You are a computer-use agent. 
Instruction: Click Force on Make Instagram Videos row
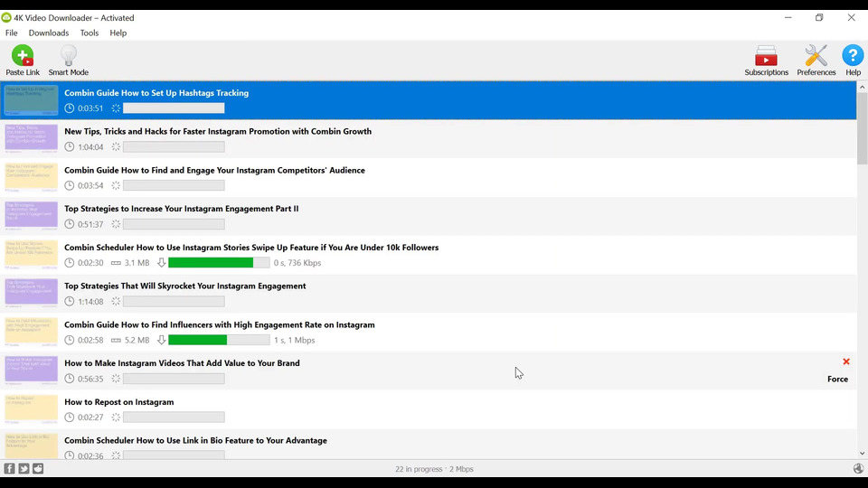point(837,379)
